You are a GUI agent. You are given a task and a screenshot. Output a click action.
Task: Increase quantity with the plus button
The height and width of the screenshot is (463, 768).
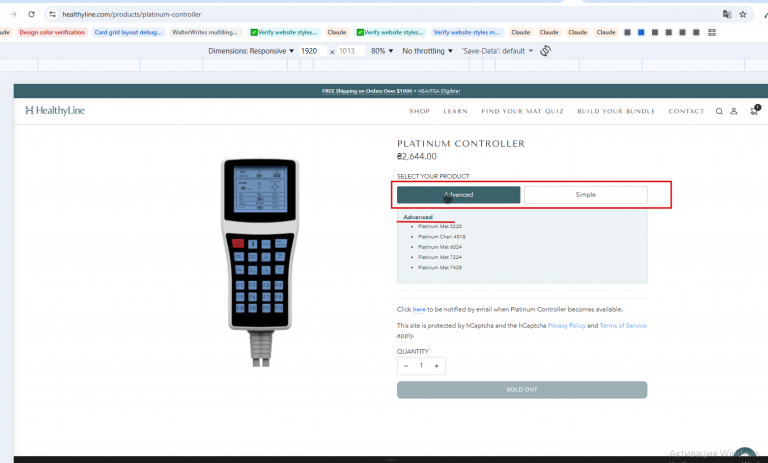tap(436, 366)
